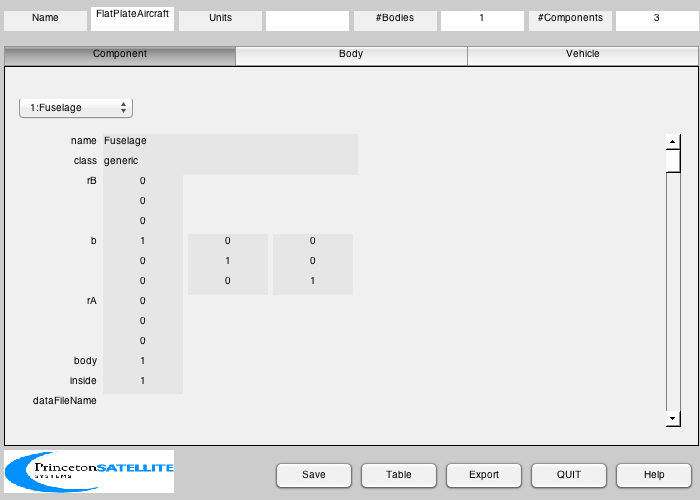Image resolution: width=700 pixels, height=500 pixels.
Task: Click the rB label
Action: tap(92, 181)
